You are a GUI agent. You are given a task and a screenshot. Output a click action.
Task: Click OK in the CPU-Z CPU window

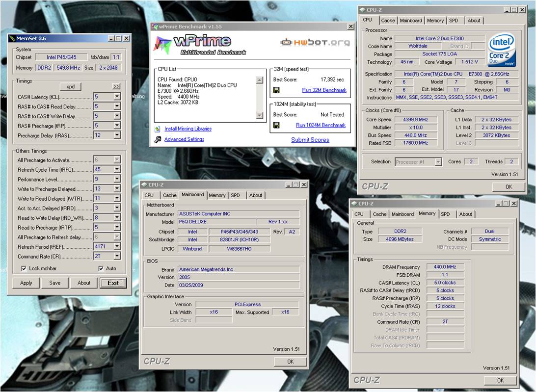coord(509,186)
